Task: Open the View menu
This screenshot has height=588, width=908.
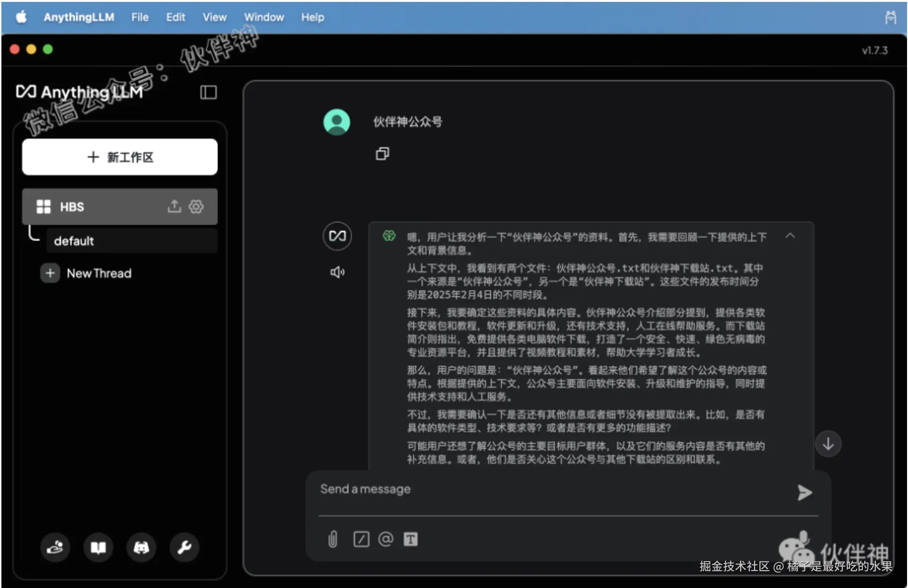Action: click(x=215, y=17)
